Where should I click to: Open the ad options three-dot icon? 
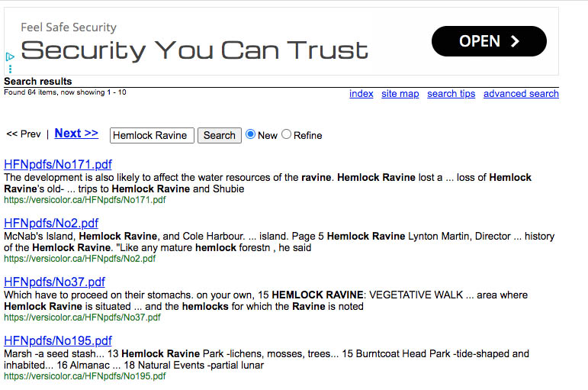pyautogui.click(x=10, y=69)
